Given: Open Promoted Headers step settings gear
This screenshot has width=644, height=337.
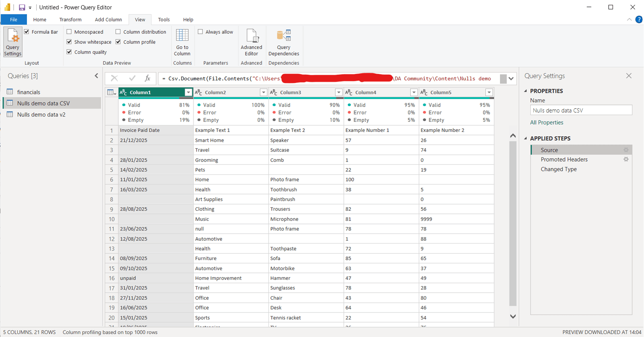Looking at the screenshot, I should point(626,159).
